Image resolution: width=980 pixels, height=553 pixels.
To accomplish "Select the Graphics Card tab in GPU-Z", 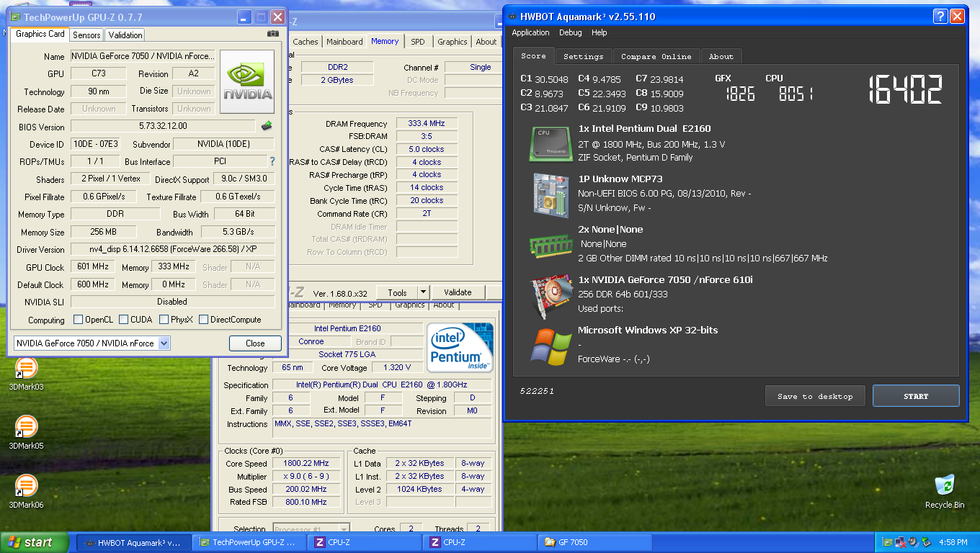I will [x=40, y=34].
